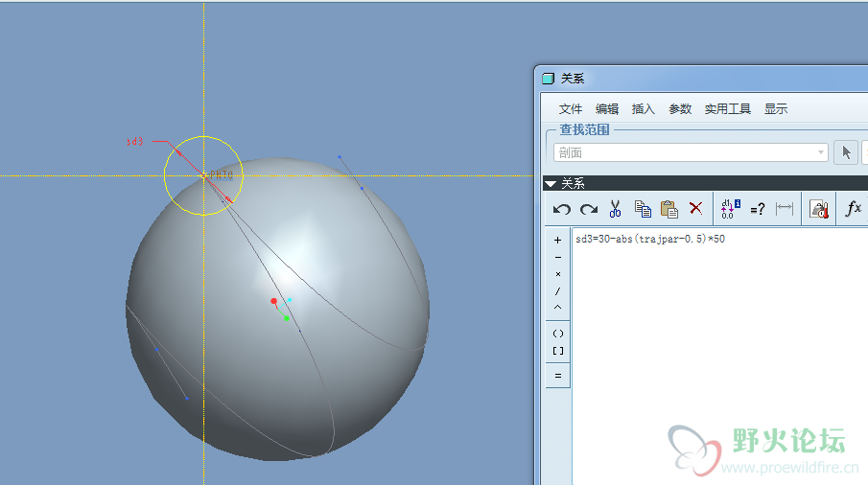Click the verify relations icon
The width and height of the screenshot is (868, 485).
pyautogui.click(x=819, y=209)
